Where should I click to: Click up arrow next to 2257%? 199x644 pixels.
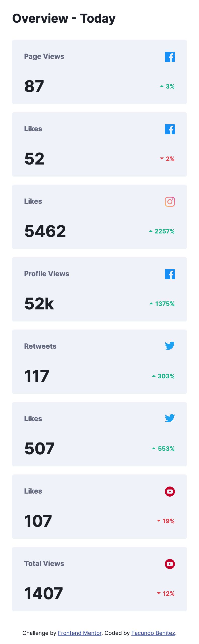pyautogui.click(x=151, y=231)
